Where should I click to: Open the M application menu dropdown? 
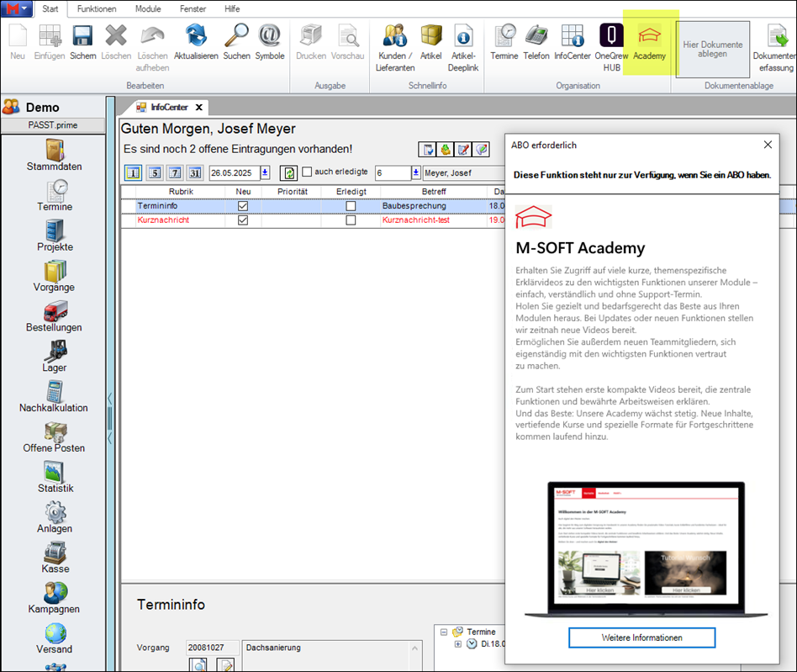click(17, 8)
